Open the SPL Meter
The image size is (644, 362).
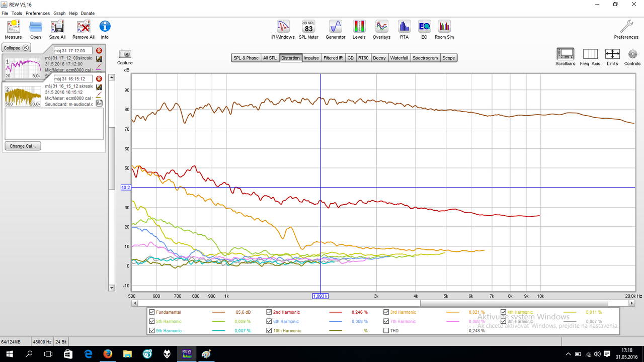(308, 30)
